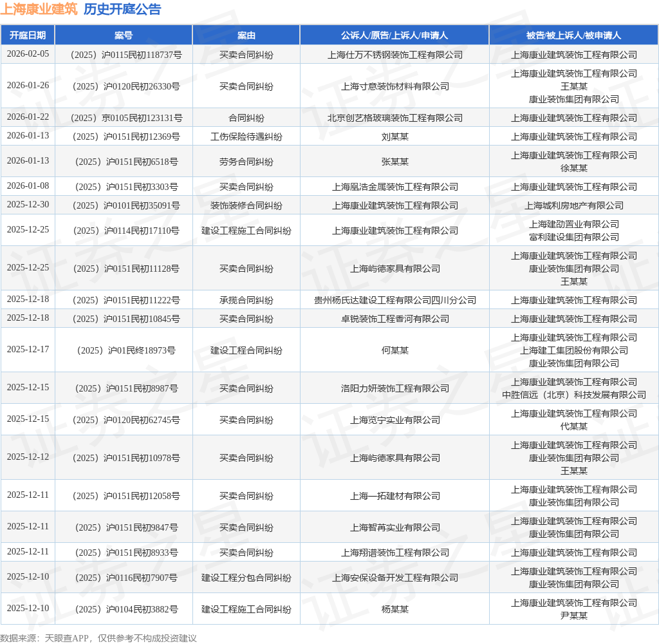
Task: Click defendant 中胜信远（北京）科技发展有限公司
Action: point(574,395)
